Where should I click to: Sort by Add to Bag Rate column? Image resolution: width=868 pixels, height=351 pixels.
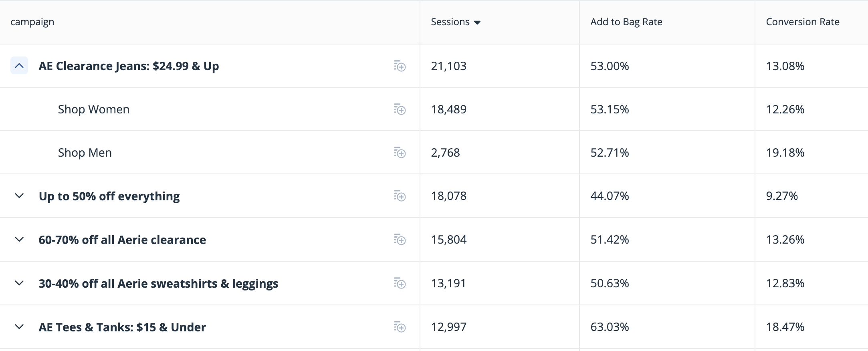[x=626, y=22]
